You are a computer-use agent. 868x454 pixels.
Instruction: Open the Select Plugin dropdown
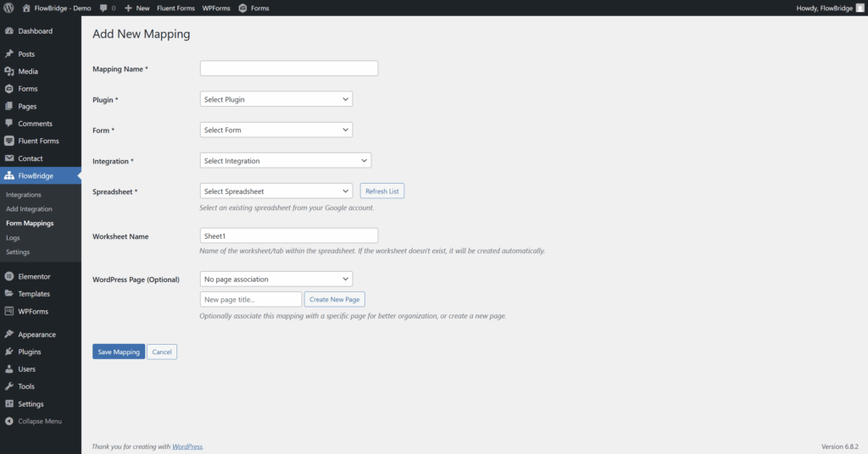(x=275, y=99)
